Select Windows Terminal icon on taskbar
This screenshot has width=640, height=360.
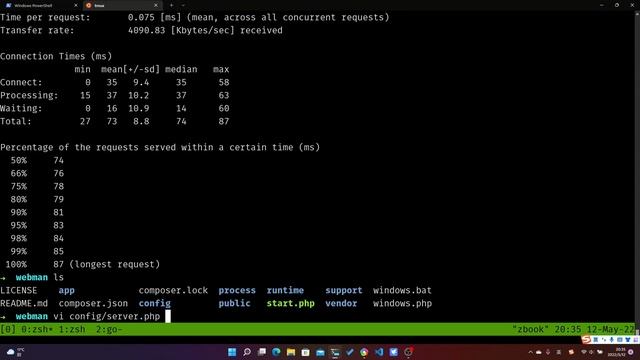335,352
